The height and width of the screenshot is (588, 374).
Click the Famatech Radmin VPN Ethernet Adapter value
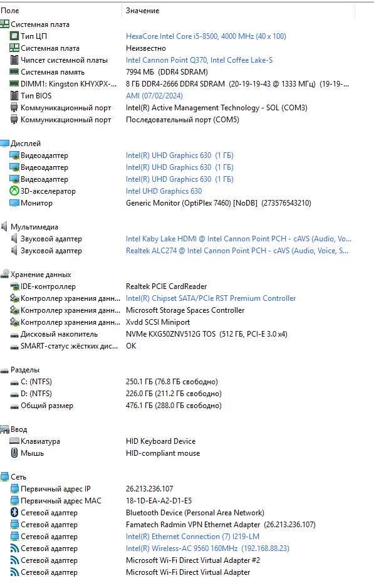click(221, 524)
